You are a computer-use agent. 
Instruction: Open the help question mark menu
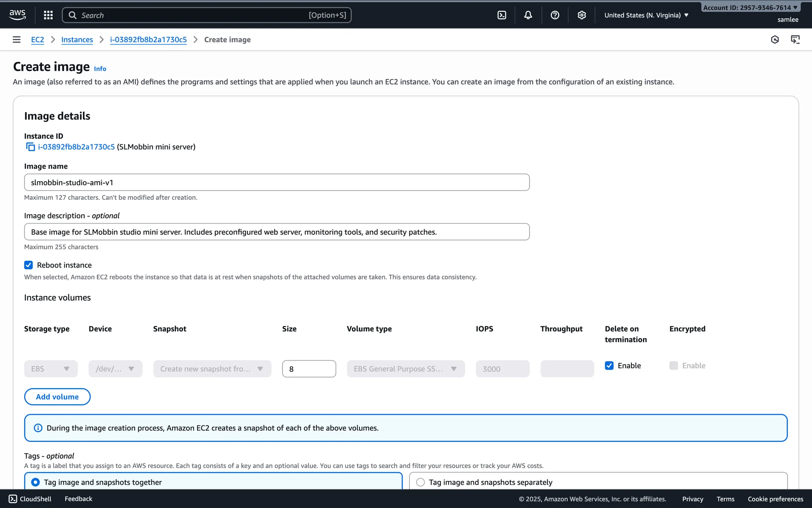555,15
